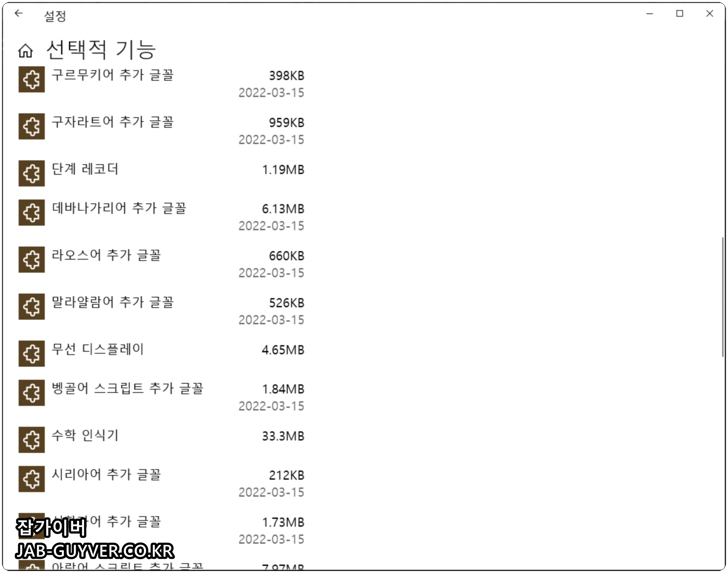This screenshot has width=728, height=573.
Task: Click the 33.3MB size value
Action: pyautogui.click(x=283, y=436)
